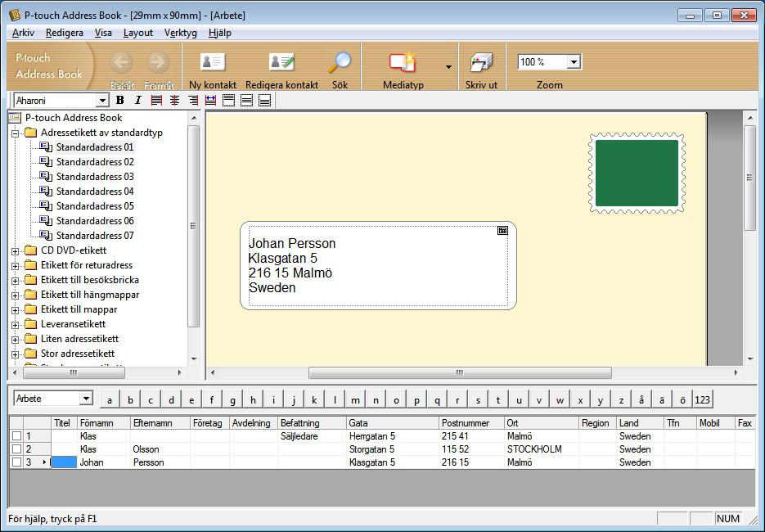
Task: Select Standardadress 03 layout
Action: coord(95,176)
